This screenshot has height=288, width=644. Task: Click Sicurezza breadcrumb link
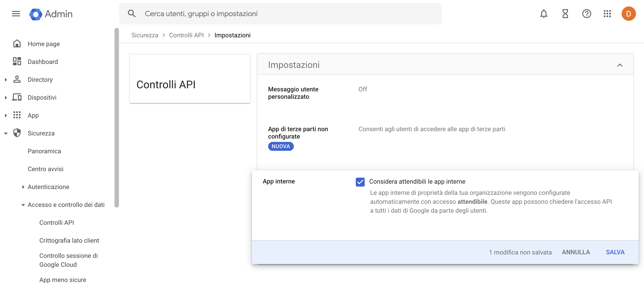145,35
